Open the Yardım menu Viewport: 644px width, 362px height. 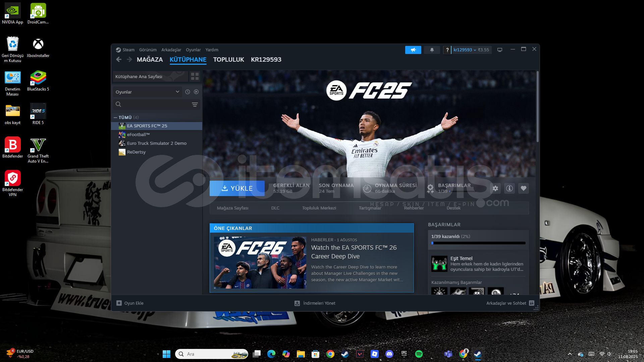click(212, 50)
